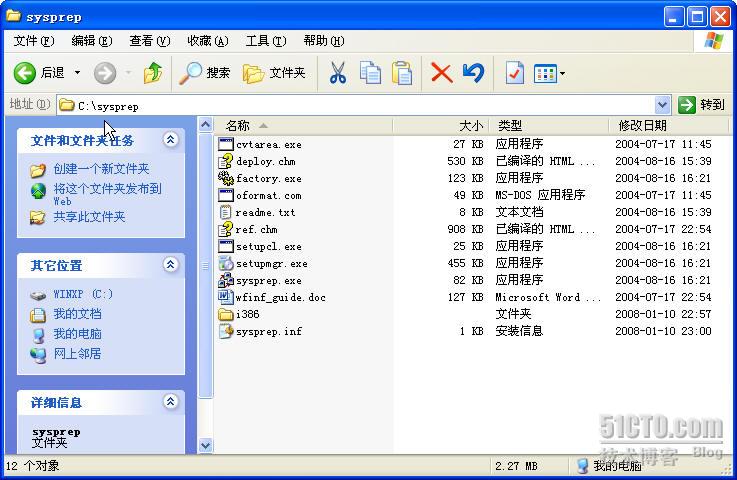Click the Cut scissors icon
The height and width of the screenshot is (480, 737).
[x=337, y=73]
